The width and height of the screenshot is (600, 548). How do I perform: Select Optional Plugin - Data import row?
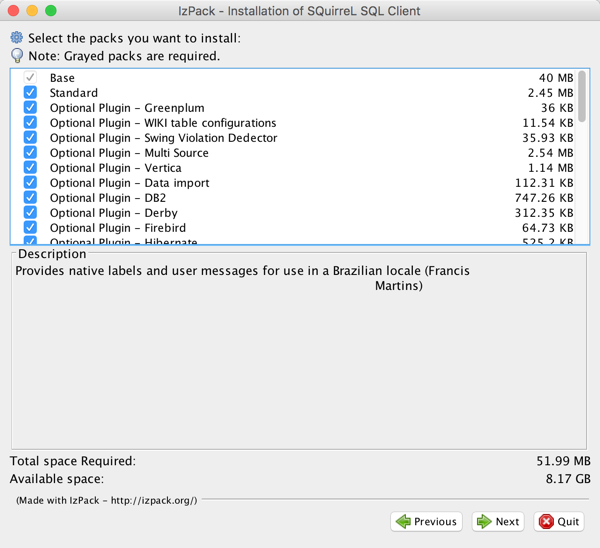[x=129, y=183]
